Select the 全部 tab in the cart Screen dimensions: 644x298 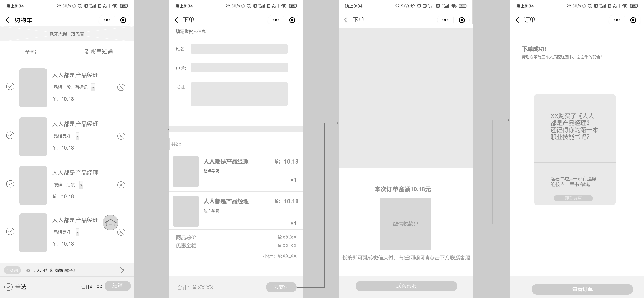[x=30, y=52]
